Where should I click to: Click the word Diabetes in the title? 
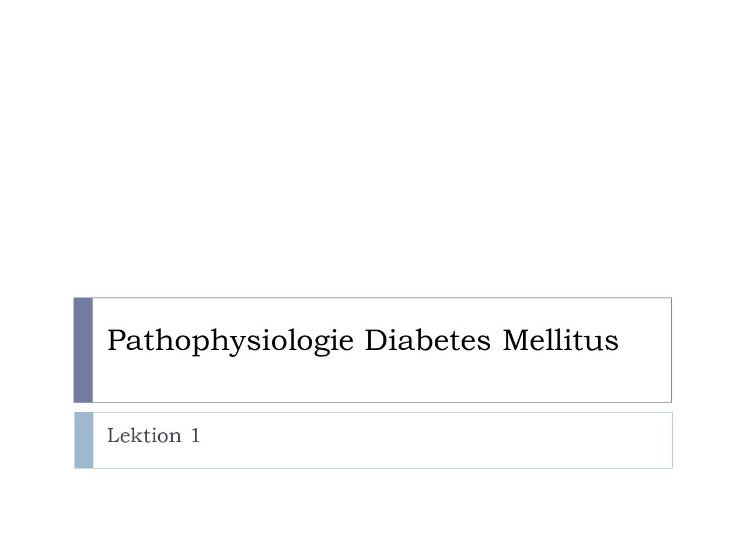(428, 340)
